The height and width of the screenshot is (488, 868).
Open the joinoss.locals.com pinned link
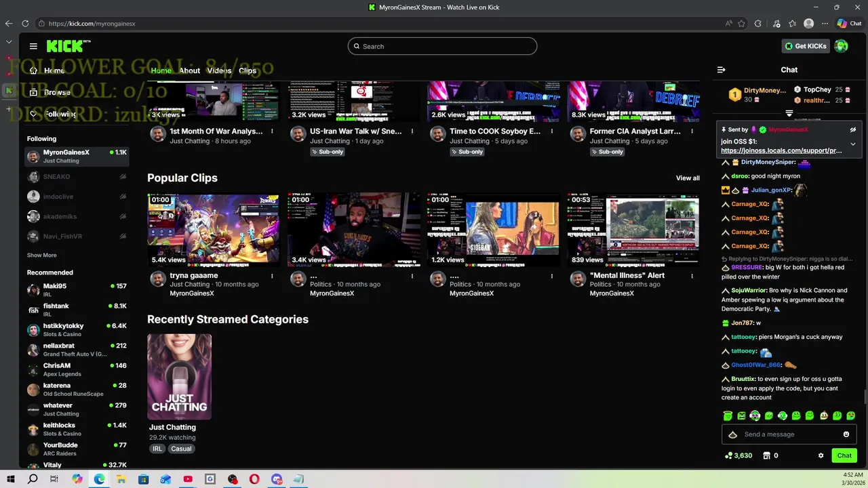coord(781,151)
